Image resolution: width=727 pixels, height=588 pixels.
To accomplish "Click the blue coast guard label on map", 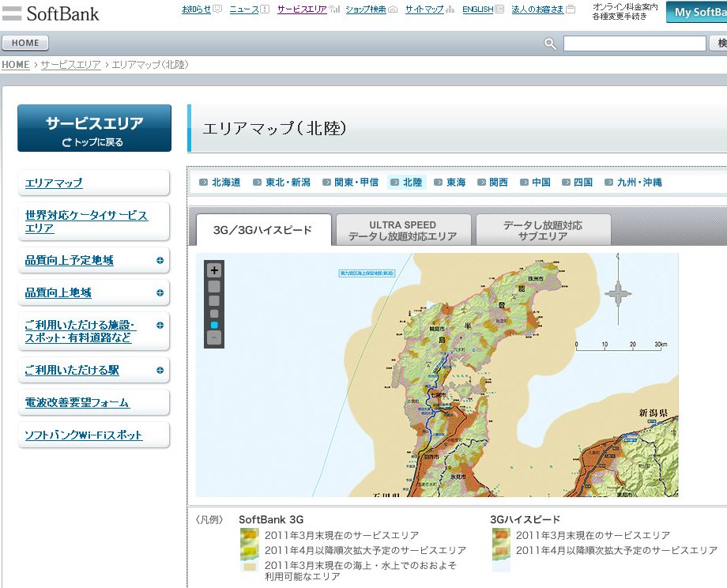I will (x=367, y=273).
